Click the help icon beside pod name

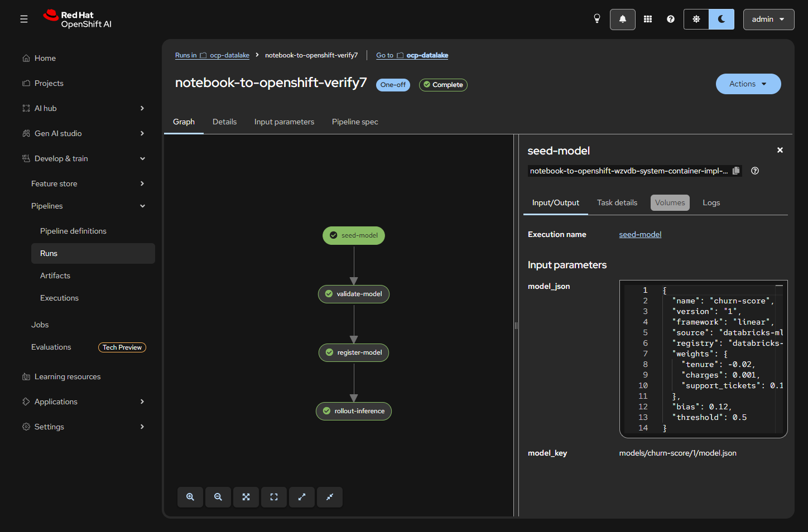click(755, 171)
